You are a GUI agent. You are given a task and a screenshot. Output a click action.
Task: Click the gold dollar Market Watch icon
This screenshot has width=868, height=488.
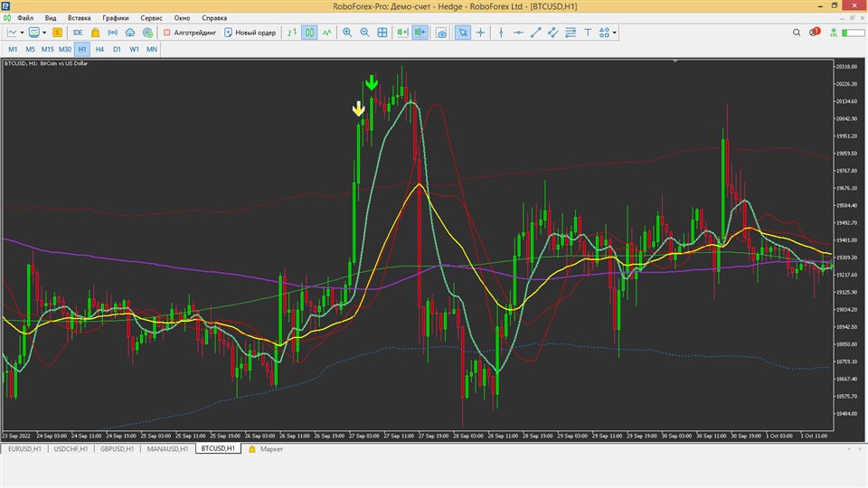(x=57, y=33)
